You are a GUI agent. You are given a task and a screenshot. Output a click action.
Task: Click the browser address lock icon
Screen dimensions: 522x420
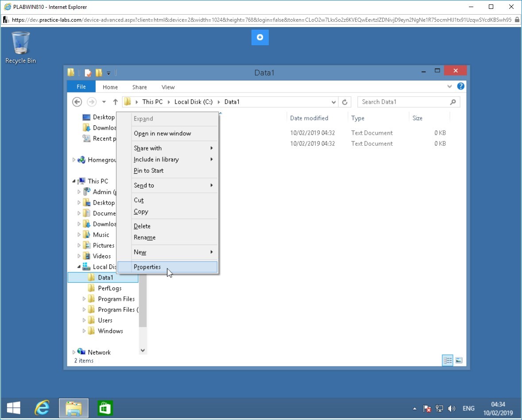pyautogui.click(x=517, y=19)
